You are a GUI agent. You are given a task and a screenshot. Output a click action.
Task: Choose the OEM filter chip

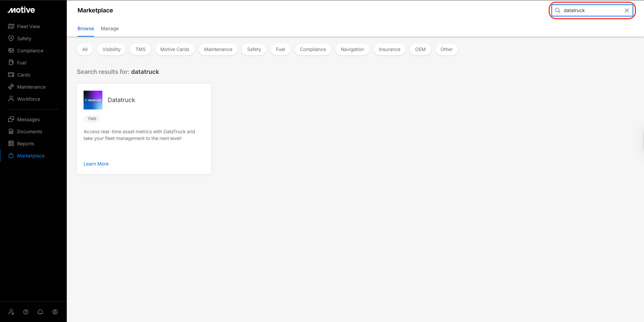[420, 49]
